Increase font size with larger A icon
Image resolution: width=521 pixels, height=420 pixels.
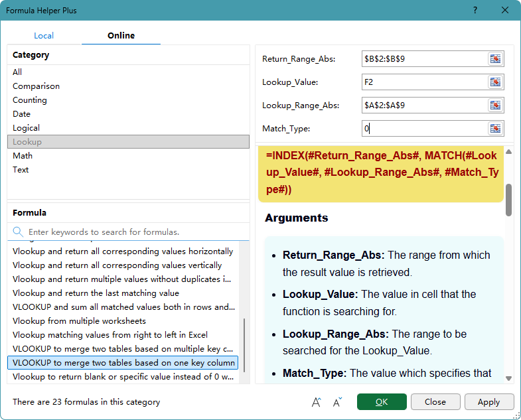click(317, 402)
